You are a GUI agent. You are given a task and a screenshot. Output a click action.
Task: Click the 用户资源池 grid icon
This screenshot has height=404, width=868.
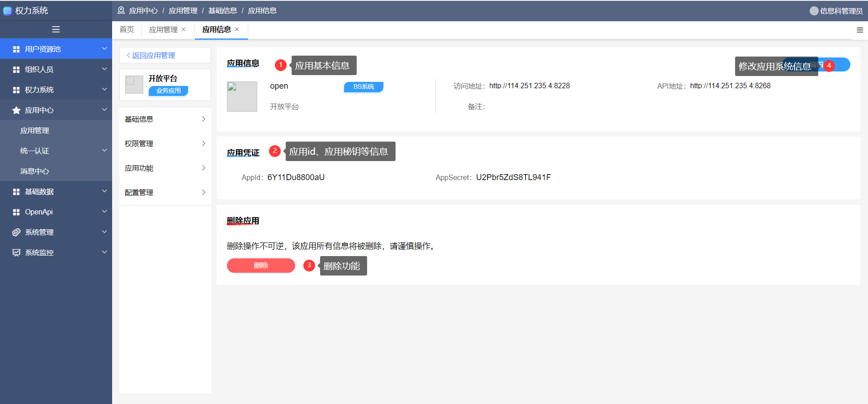click(x=16, y=49)
